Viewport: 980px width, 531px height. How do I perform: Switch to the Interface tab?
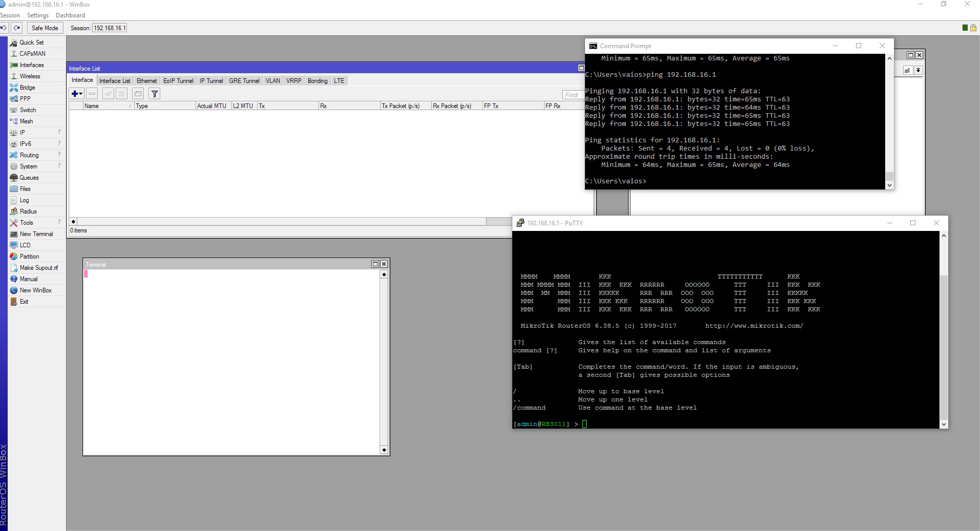(82, 80)
